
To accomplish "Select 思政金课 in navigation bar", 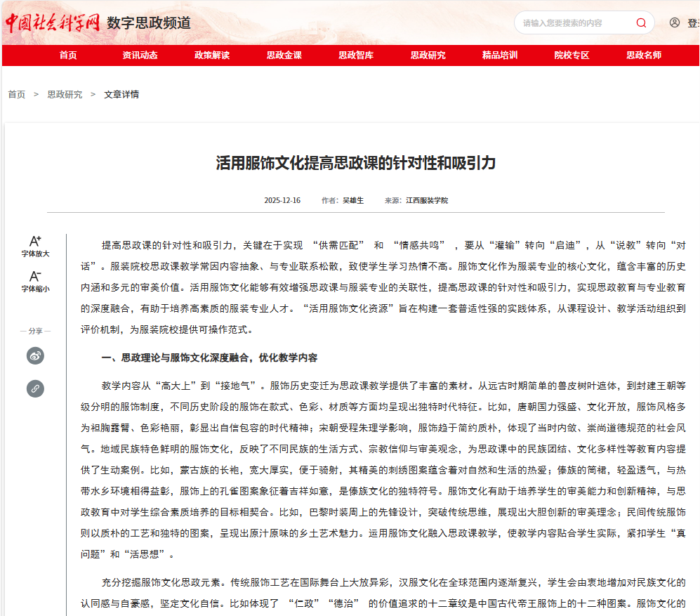I will (284, 55).
